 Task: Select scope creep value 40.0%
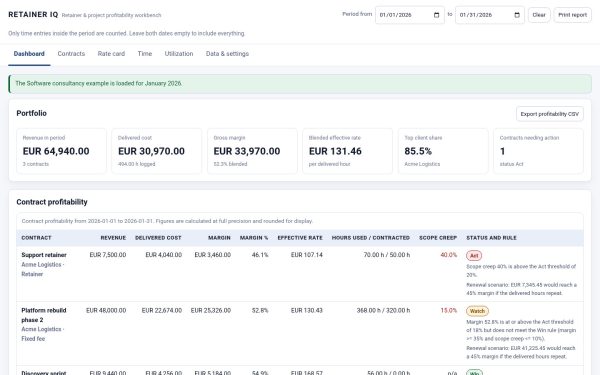point(448,255)
